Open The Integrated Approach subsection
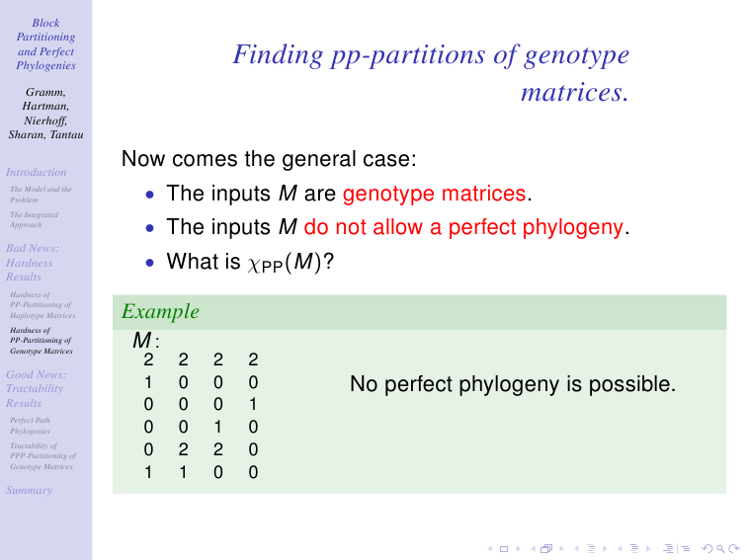747x560 pixels. coord(34,219)
